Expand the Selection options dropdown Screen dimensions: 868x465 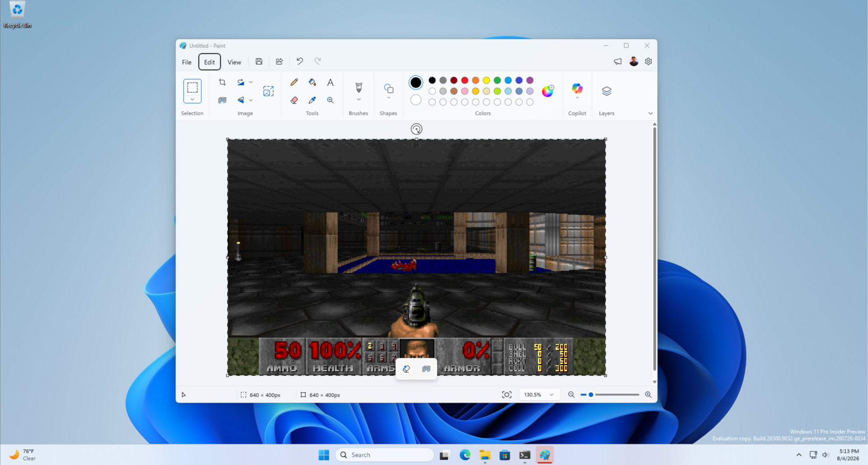pyautogui.click(x=192, y=99)
